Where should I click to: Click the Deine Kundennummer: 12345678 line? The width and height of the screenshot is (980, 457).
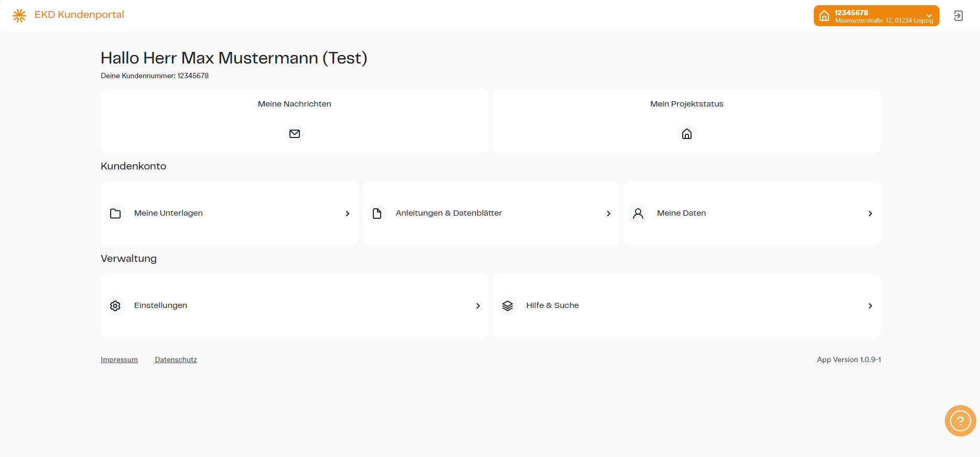click(x=155, y=76)
